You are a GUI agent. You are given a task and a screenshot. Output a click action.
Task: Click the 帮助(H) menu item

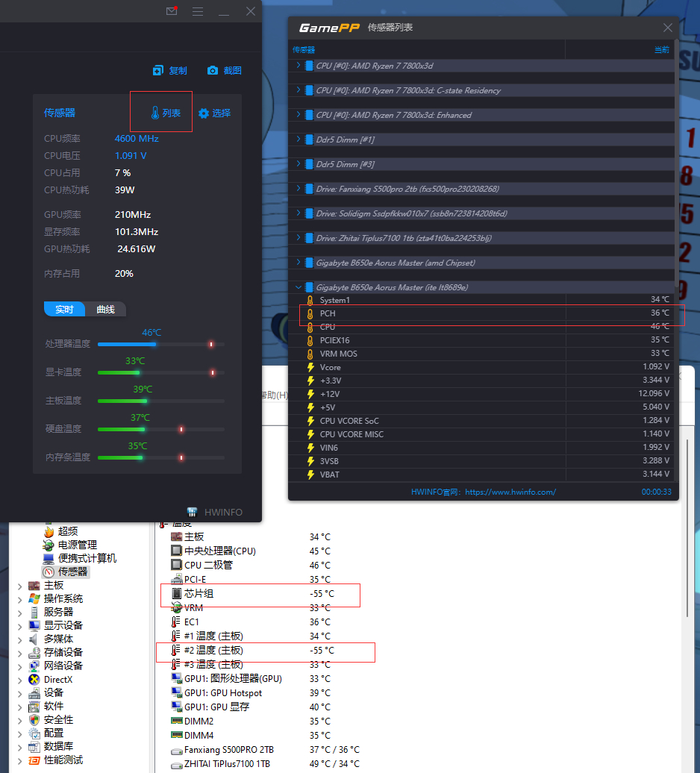coord(275,395)
